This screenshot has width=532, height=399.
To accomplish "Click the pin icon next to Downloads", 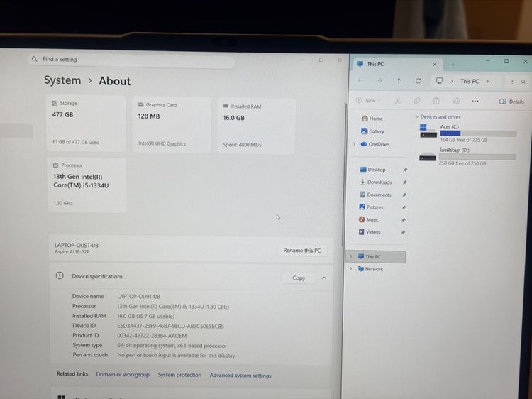I will coord(405,182).
